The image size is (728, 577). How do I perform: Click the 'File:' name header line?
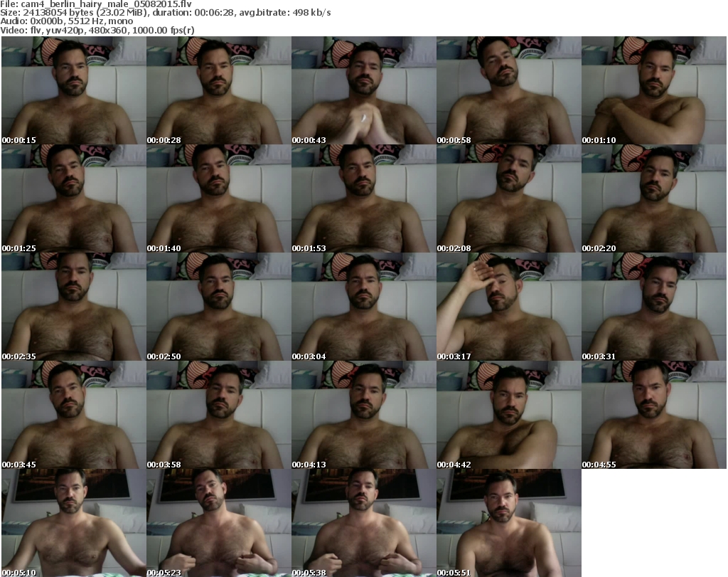(x=96, y=4)
